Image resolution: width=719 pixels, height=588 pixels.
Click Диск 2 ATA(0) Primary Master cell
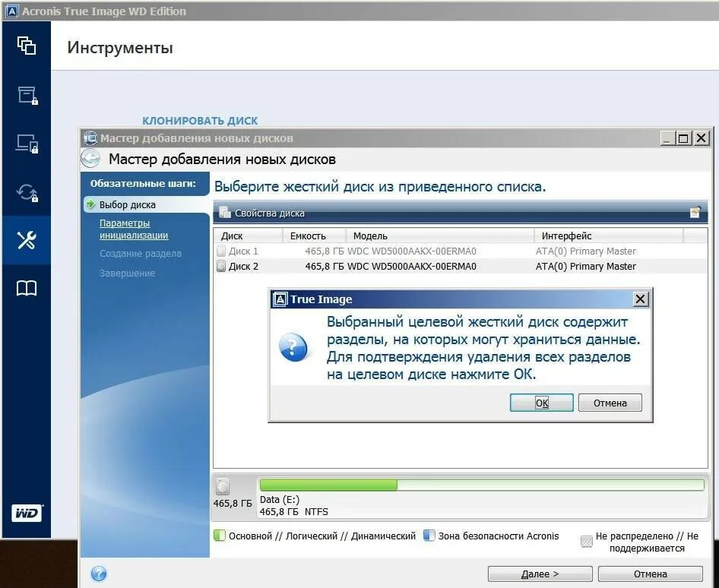tap(585, 266)
